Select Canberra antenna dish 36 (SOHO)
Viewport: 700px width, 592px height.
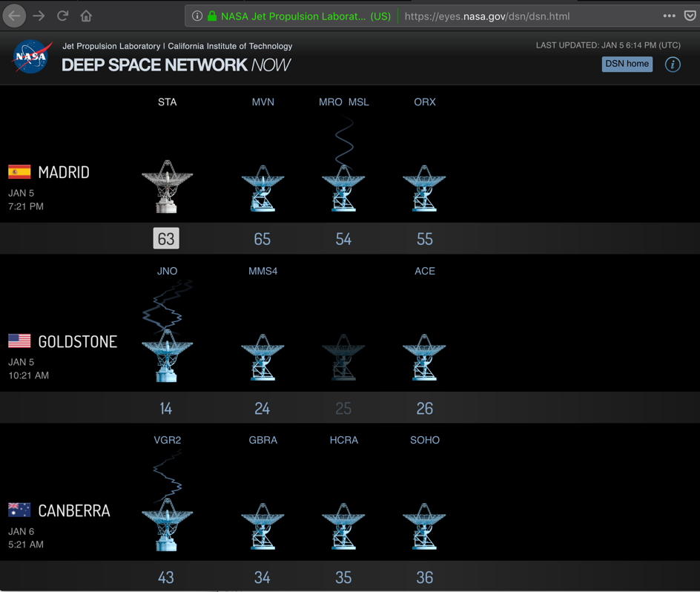pyautogui.click(x=424, y=526)
